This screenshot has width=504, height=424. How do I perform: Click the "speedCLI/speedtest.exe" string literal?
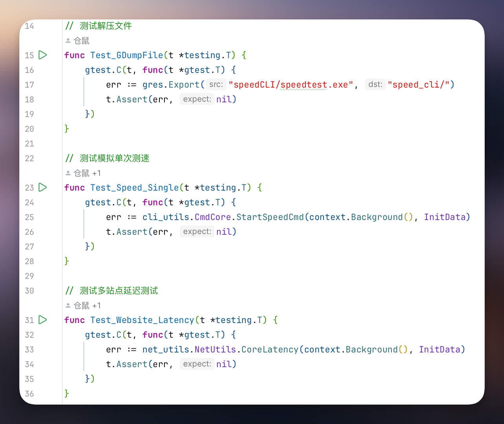pos(291,85)
